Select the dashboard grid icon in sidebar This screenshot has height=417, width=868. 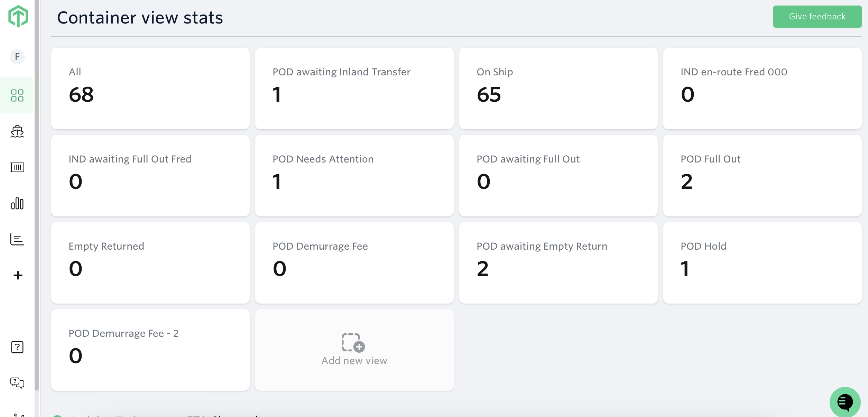coord(17,95)
